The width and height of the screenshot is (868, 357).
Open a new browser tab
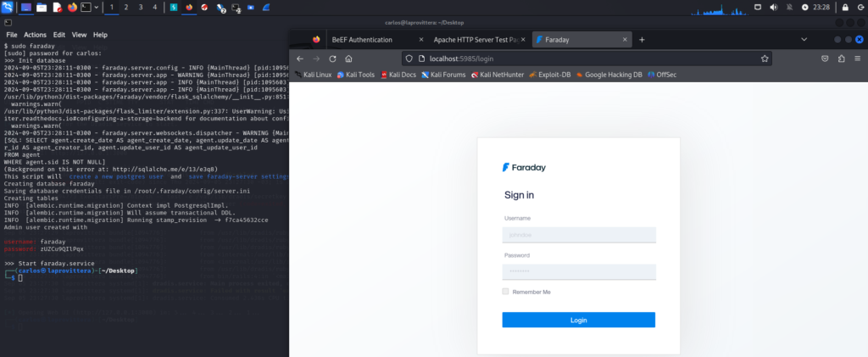[x=642, y=40]
